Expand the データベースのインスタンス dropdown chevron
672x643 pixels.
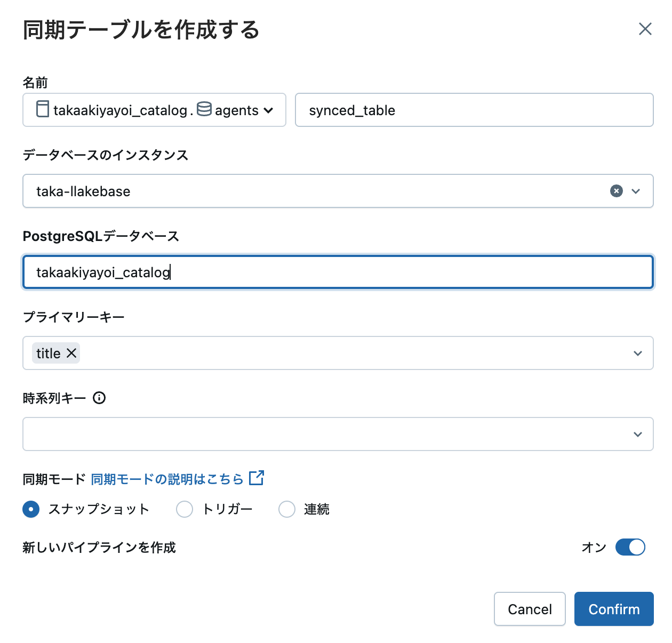(636, 191)
